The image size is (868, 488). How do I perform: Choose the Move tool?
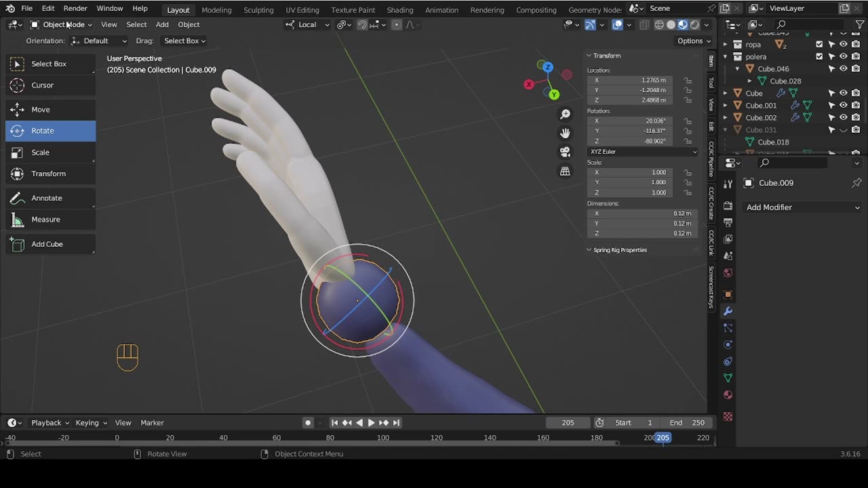click(x=50, y=110)
